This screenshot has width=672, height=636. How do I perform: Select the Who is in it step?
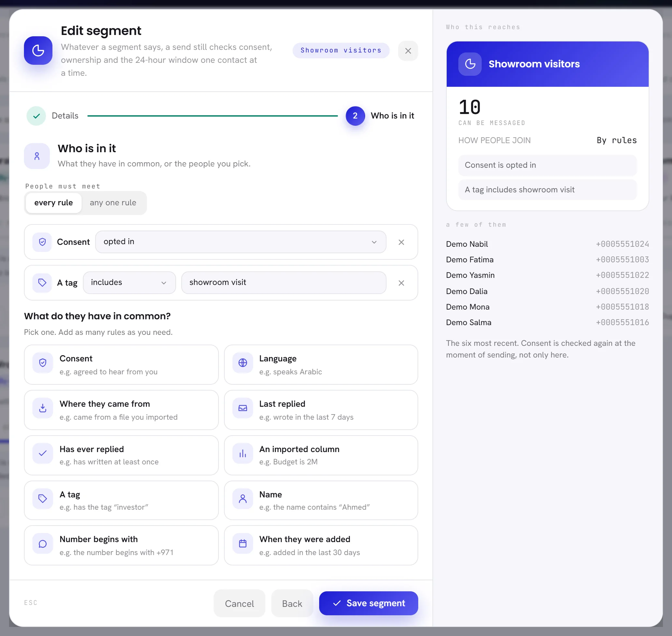tap(380, 116)
